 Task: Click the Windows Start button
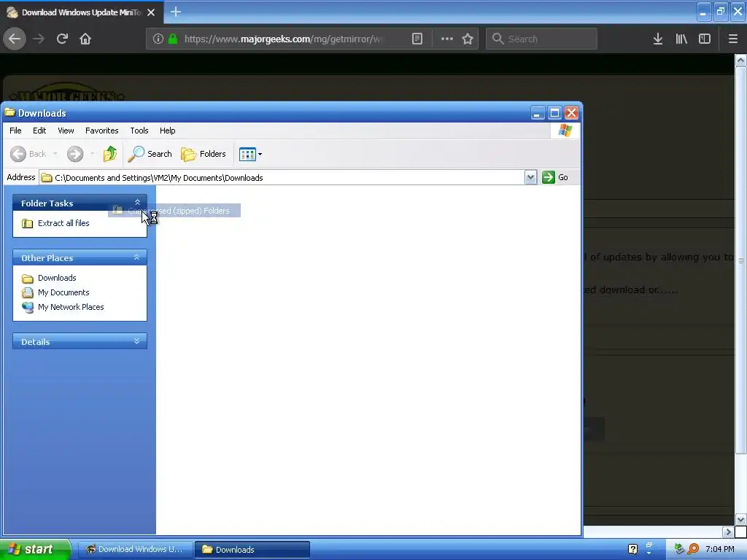[35, 549]
